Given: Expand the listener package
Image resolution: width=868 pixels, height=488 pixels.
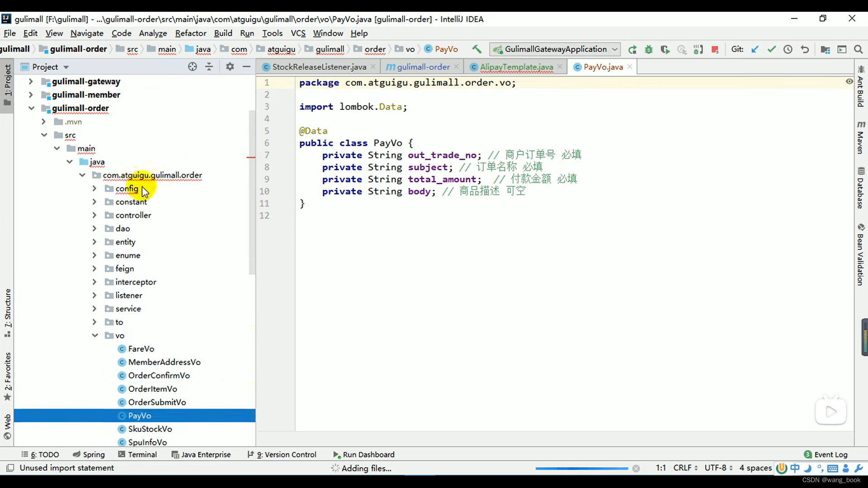Looking at the screenshot, I should 94,295.
